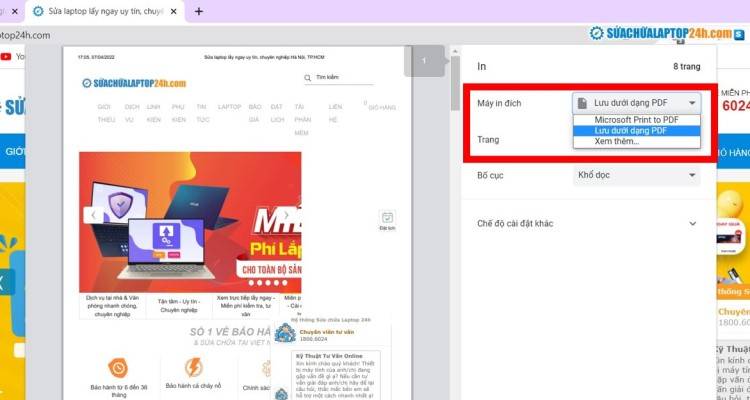Click the Tận tâm - Uy tín caption
750x400 pixels.
click(179, 305)
